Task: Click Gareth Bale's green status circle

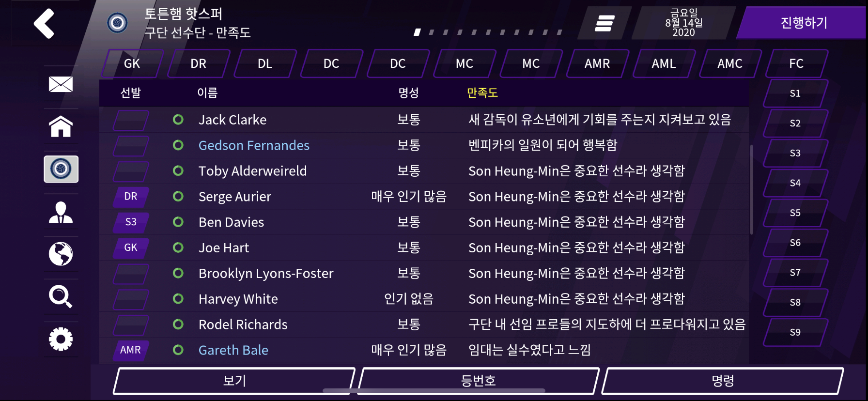Action: (178, 350)
